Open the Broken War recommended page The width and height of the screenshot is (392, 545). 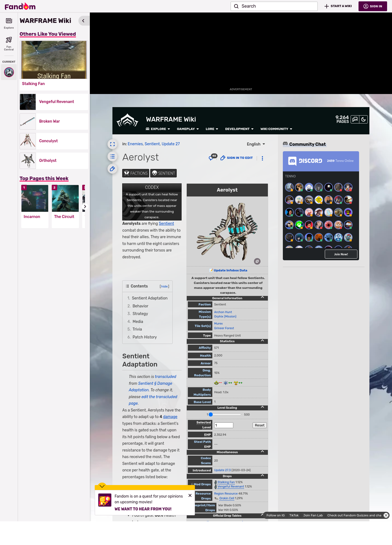(54, 122)
